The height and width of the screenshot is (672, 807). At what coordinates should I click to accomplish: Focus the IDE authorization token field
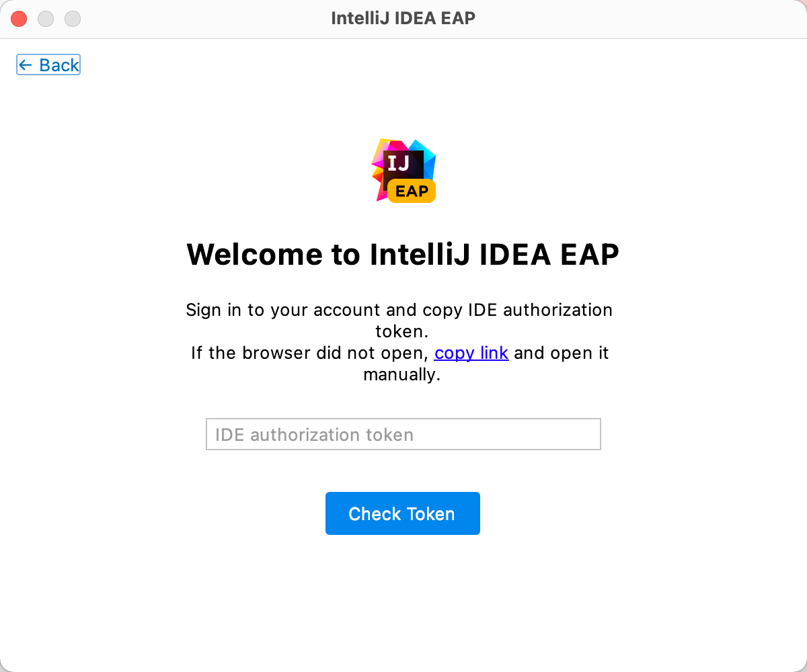[x=403, y=434]
